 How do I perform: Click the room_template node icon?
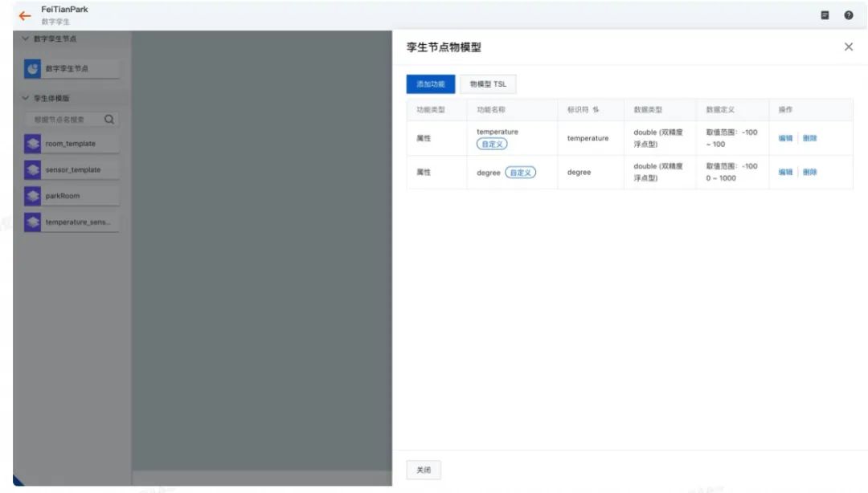pos(32,144)
